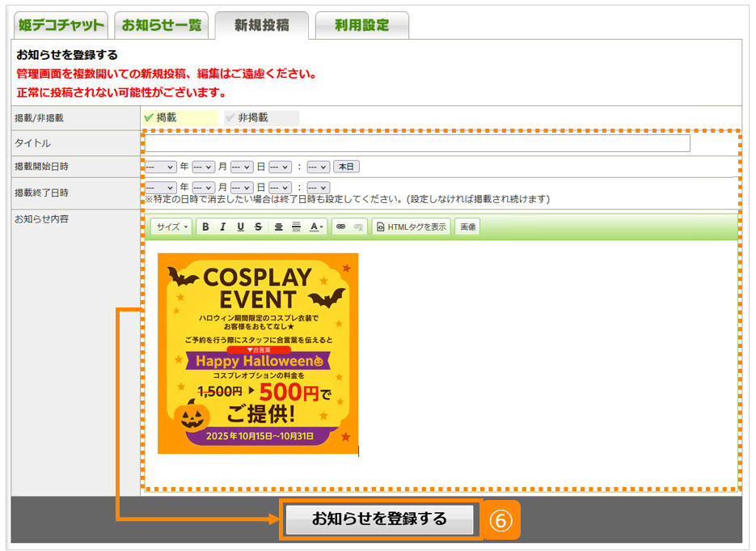756x551 pixels.
Task: Apply italic style to text
Action: click(x=223, y=227)
